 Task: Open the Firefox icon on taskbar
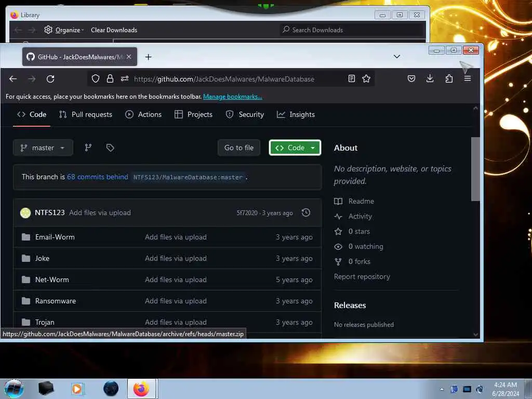point(141,389)
